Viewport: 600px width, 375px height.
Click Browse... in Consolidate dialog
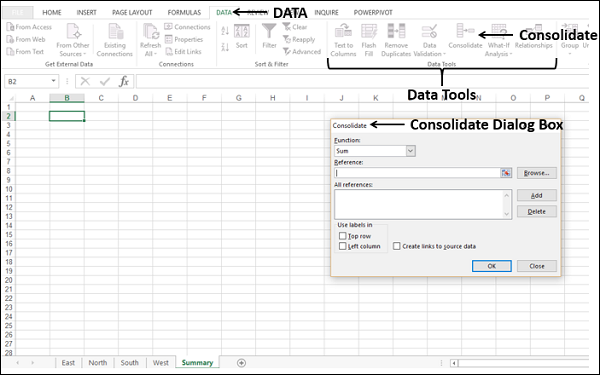pyautogui.click(x=536, y=173)
